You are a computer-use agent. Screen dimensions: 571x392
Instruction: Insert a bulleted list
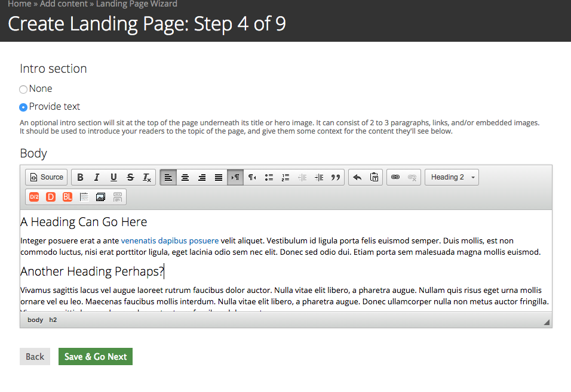269,177
